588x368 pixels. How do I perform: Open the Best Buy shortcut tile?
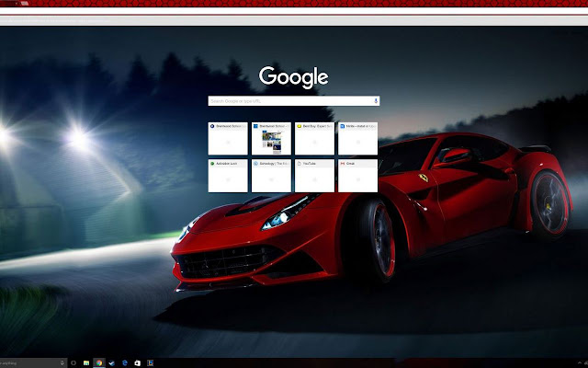[314, 138]
